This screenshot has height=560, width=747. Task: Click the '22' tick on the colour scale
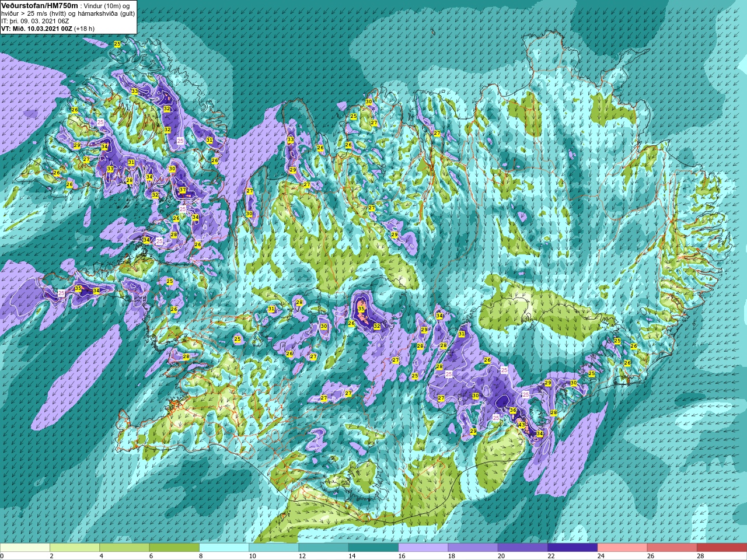(x=551, y=556)
